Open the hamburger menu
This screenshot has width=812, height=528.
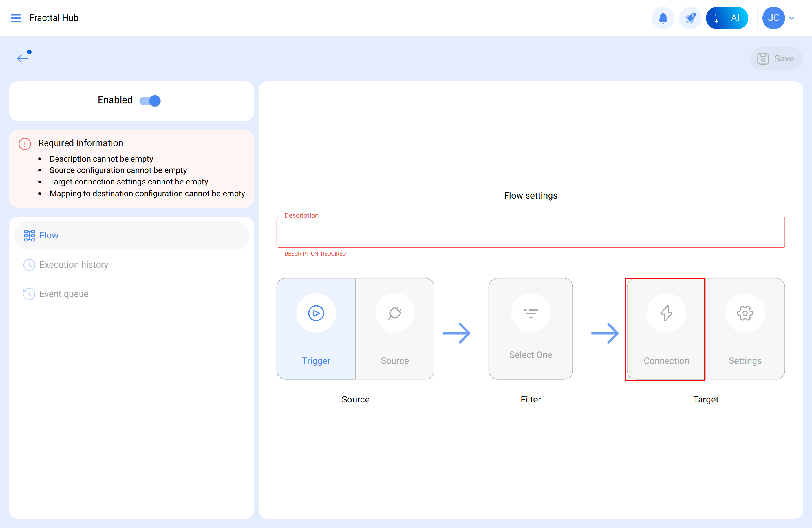click(16, 18)
